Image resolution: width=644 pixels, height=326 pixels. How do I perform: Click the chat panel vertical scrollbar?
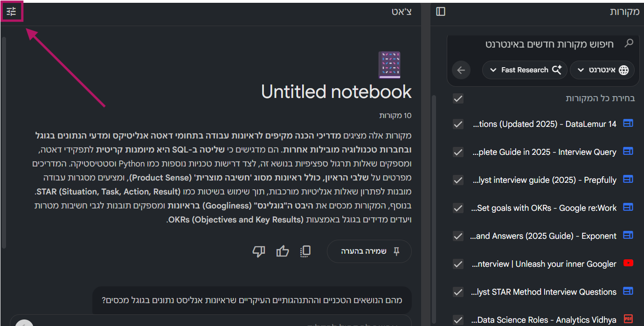(x=4, y=143)
